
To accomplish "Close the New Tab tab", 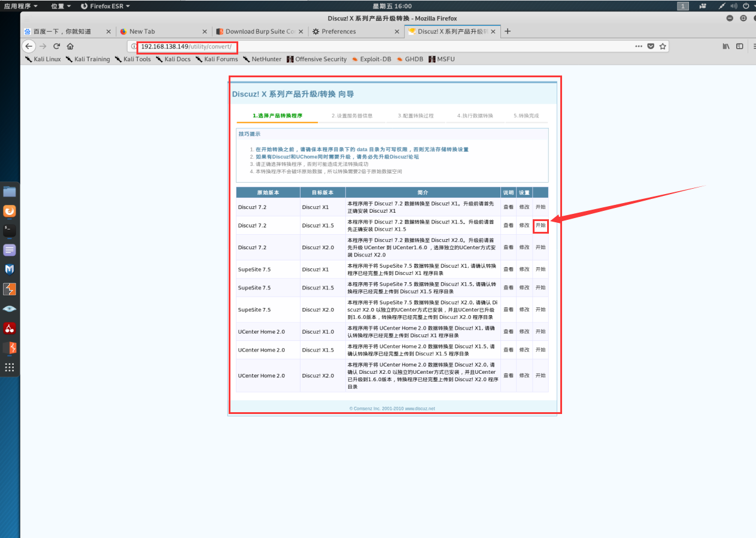I will tap(204, 32).
